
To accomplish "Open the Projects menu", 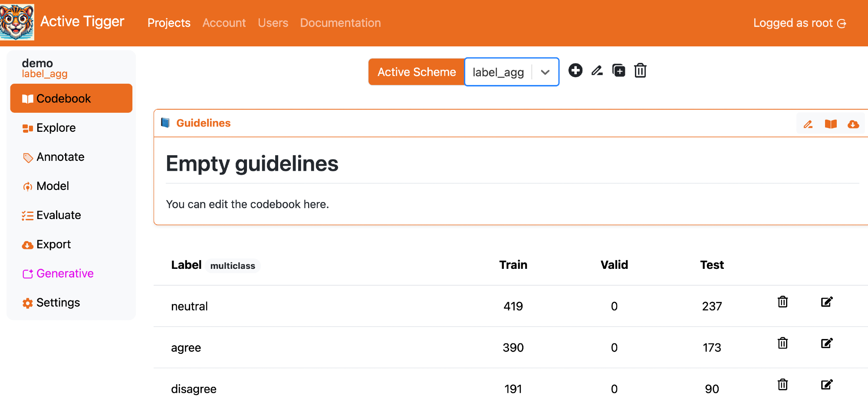I will coord(169,23).
